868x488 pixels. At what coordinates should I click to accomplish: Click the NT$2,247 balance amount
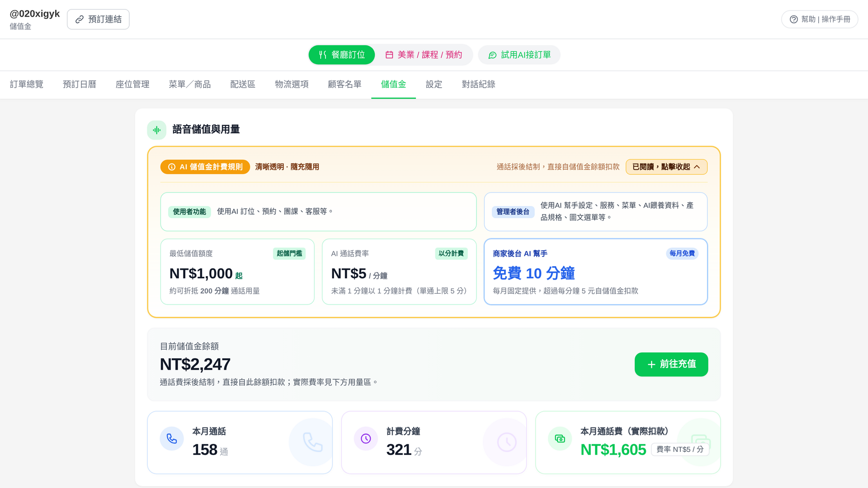(x=195, y=365)
